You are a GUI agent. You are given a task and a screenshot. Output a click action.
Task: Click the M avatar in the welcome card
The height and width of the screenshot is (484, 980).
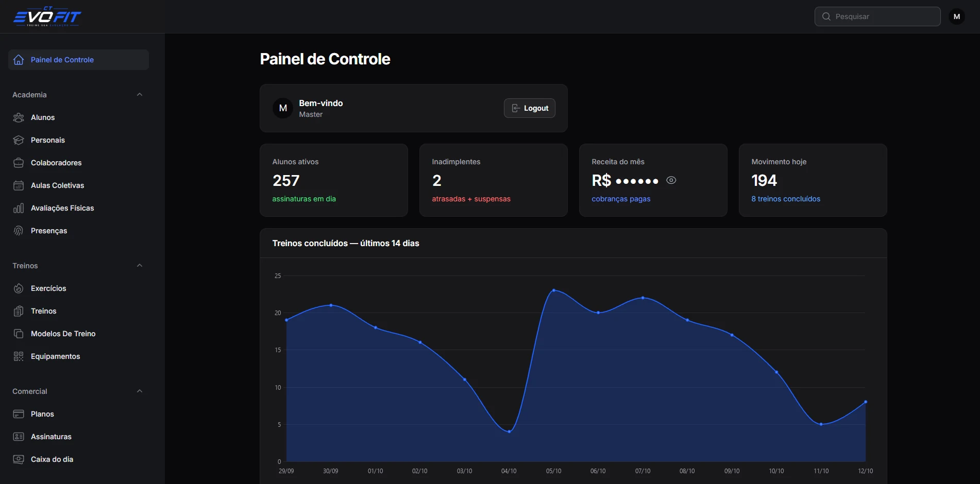point(283,108)
